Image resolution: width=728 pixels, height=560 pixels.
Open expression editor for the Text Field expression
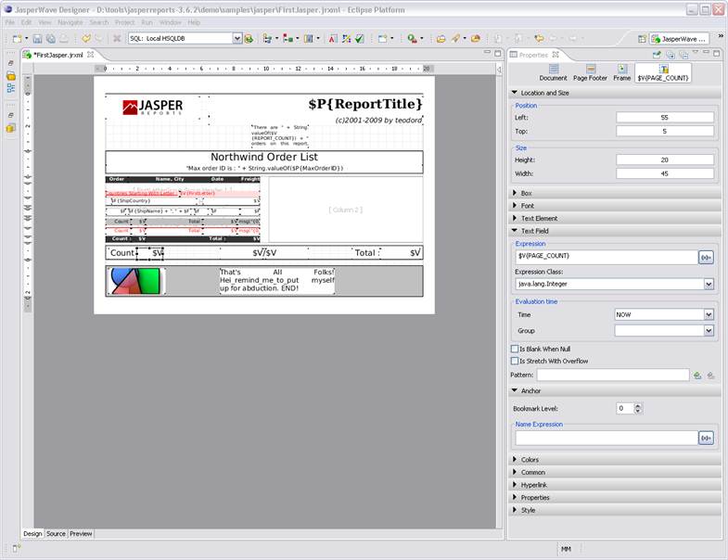click(707, 256)
